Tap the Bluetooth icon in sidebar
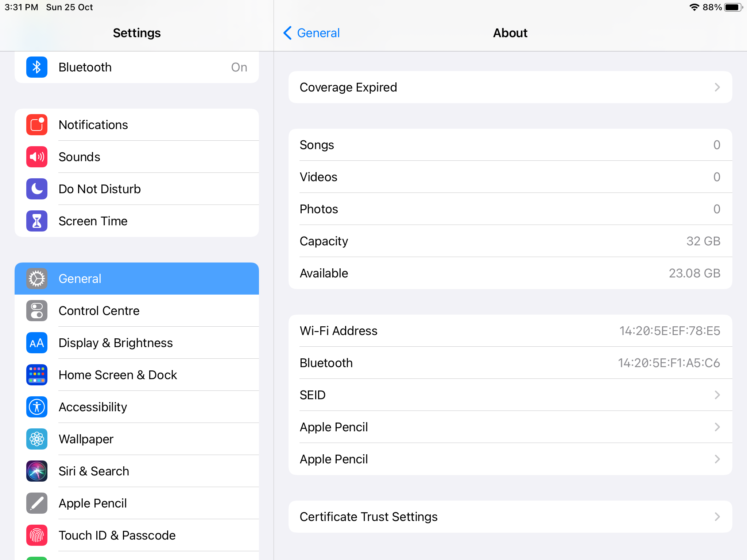Image resolution: width=747 pixels, height=560 pixels. tap(36, 67)
